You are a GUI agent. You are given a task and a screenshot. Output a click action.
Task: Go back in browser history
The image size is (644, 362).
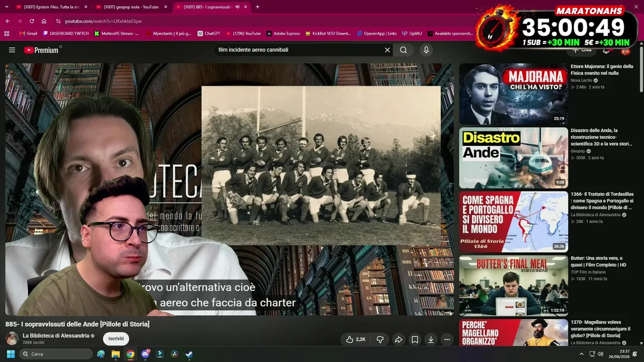pos(8,21)
